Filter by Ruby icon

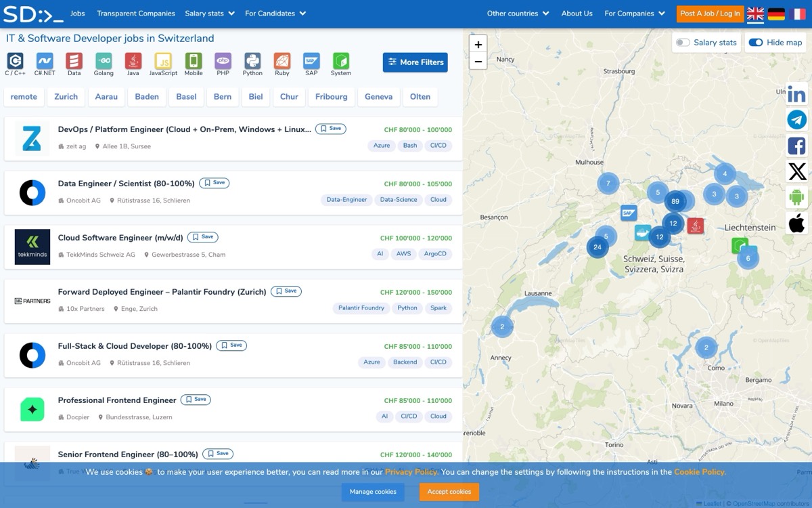coord(282,61)
